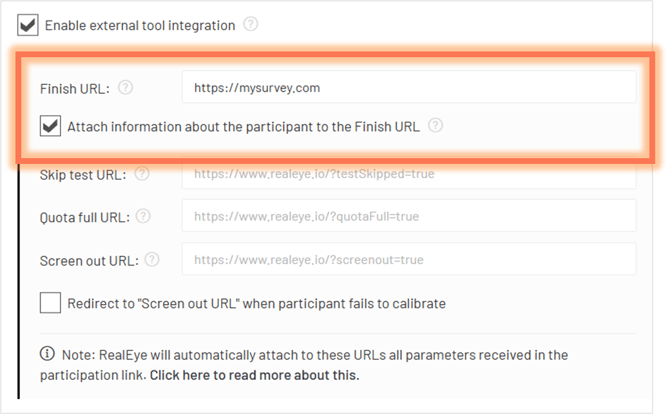View help tooltip for Screen out URL
Screen dimensions: 670x414
[x=152, y=259]
